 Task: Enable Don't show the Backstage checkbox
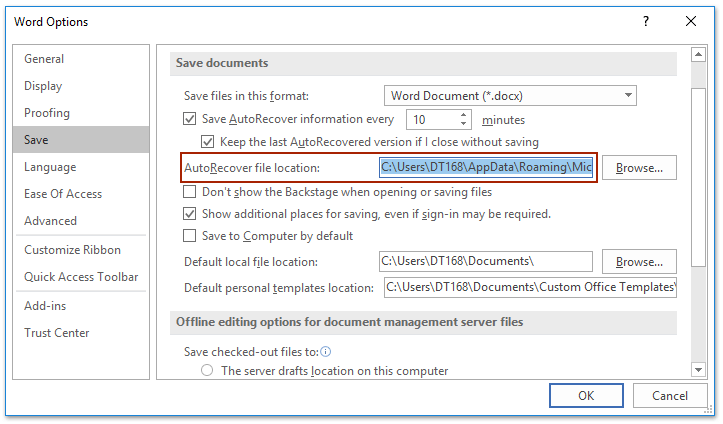(190, 191)
